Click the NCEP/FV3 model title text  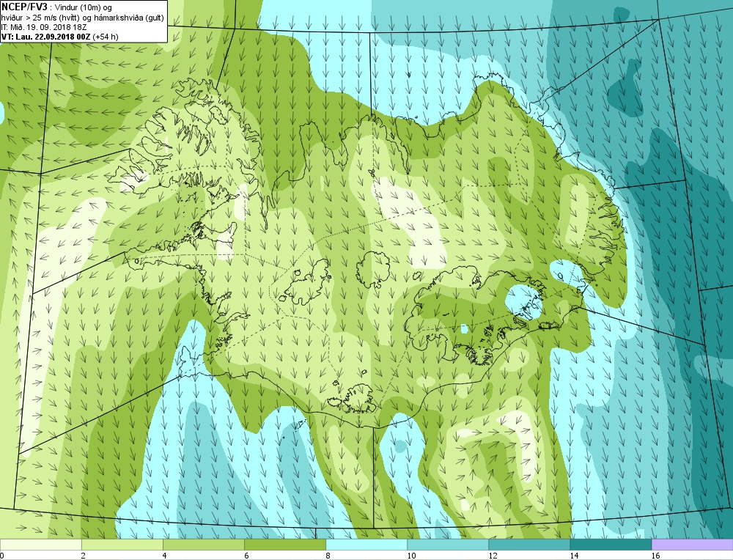coord(24,7)
